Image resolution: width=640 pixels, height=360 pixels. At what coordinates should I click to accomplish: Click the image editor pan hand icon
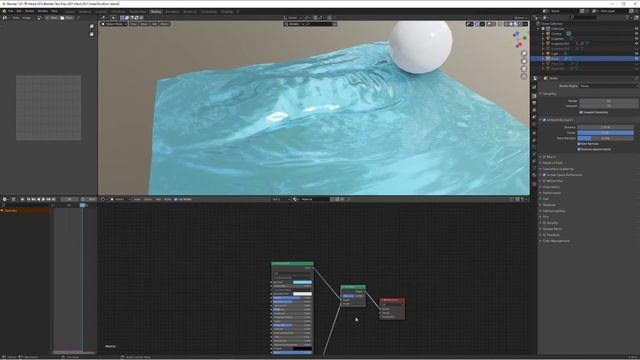[x=91, y=34]
